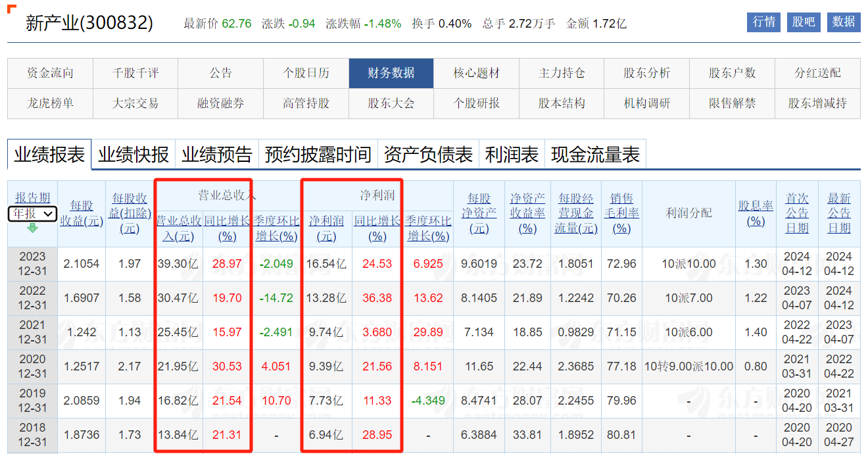The width and height of the screenshot is (868, 454).
Task: Open the 年报 report period dropdown
Action: pyautogui.click(x=32, y=214)
